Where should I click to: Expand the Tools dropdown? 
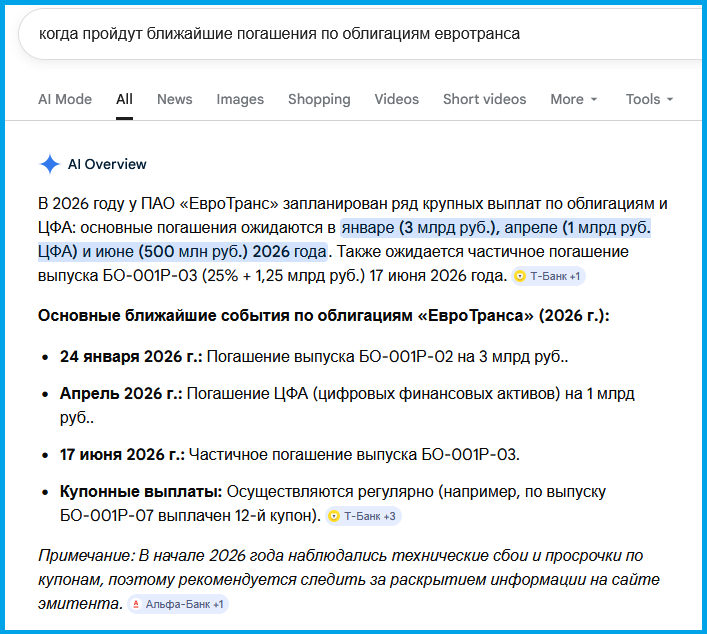649,99
